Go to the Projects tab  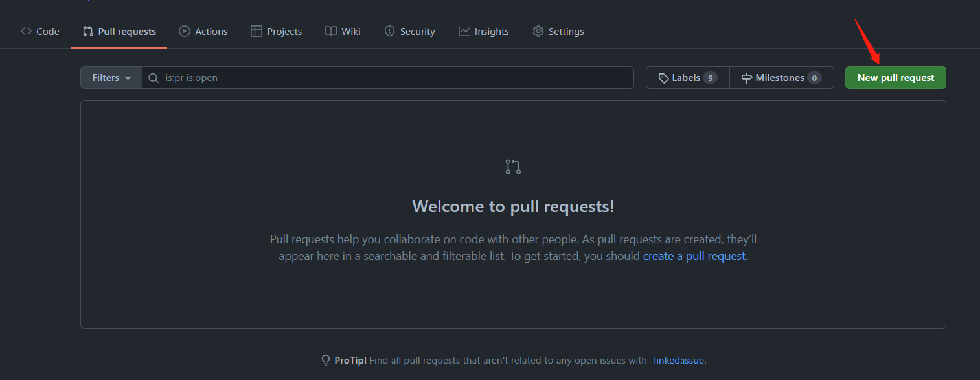pyautogui.click(x=277, y=31)
